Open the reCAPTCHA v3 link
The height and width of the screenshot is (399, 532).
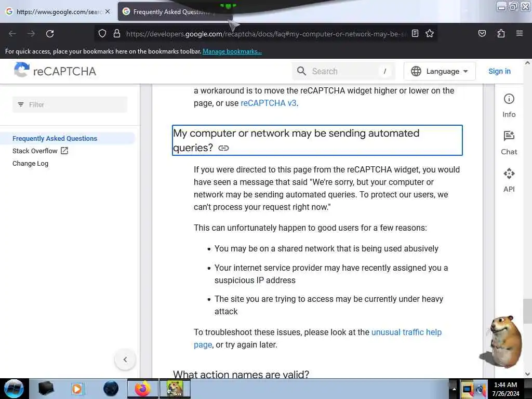tap(269, 103)
